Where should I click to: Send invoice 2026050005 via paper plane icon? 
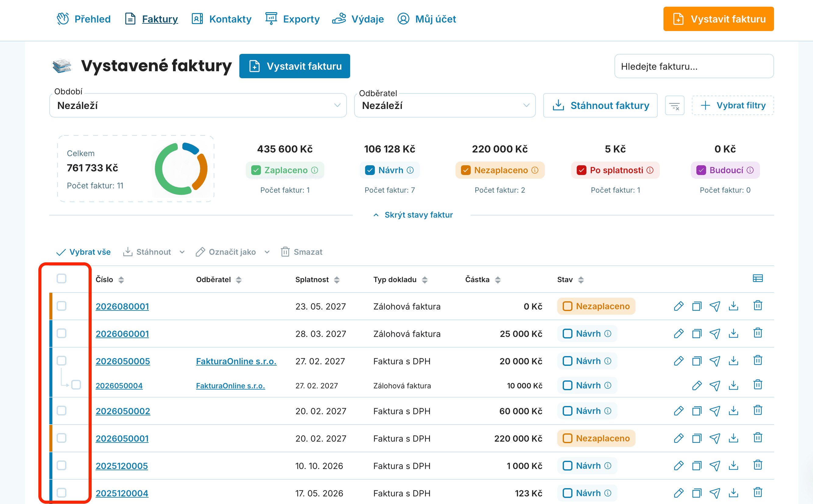point(715,361)
